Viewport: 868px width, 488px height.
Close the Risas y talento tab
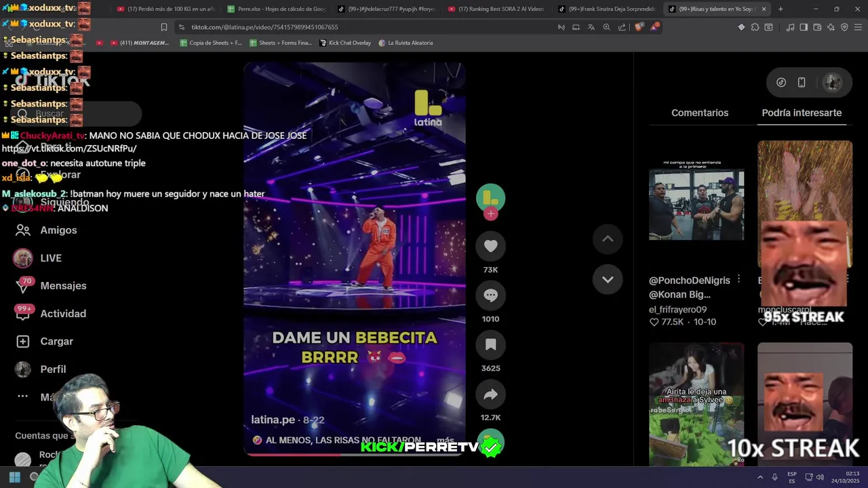click(x=764, y=9)
